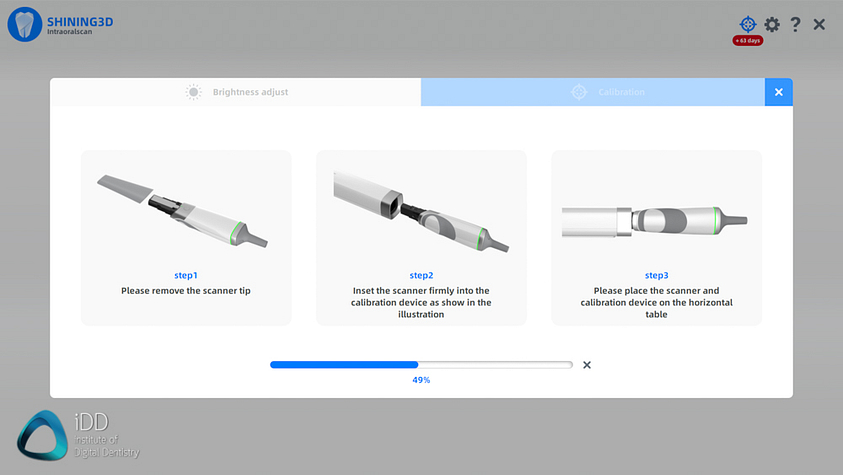Viewport: 843px width, 475px height.
Task: Click the 'step1' label
Action: pyautogui.click(x=186, y=275)
